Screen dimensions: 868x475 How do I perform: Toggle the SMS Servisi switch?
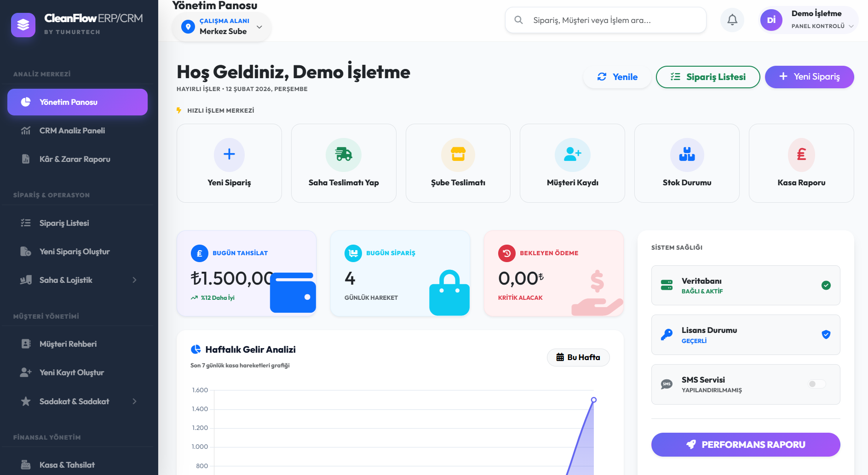(817, 384)
